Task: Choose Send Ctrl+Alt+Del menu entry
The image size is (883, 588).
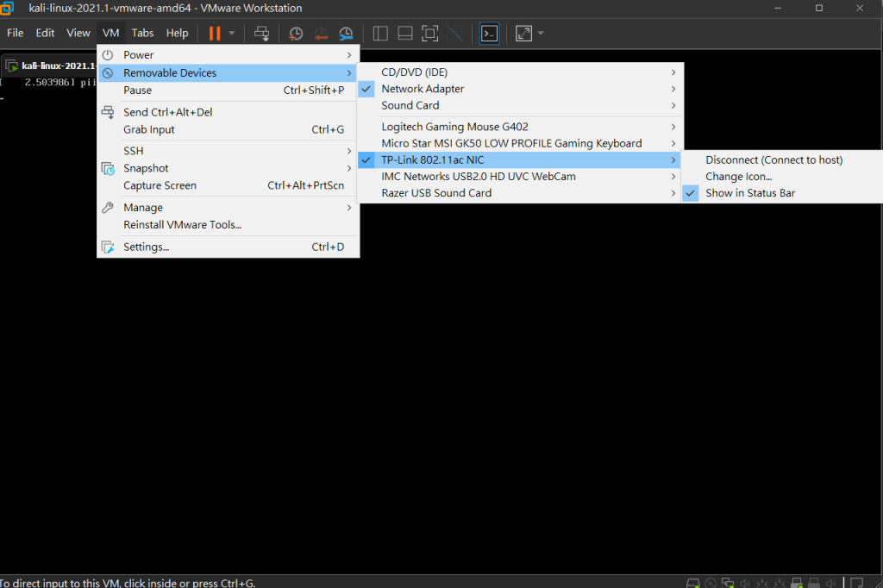Action: click(228, 112)
